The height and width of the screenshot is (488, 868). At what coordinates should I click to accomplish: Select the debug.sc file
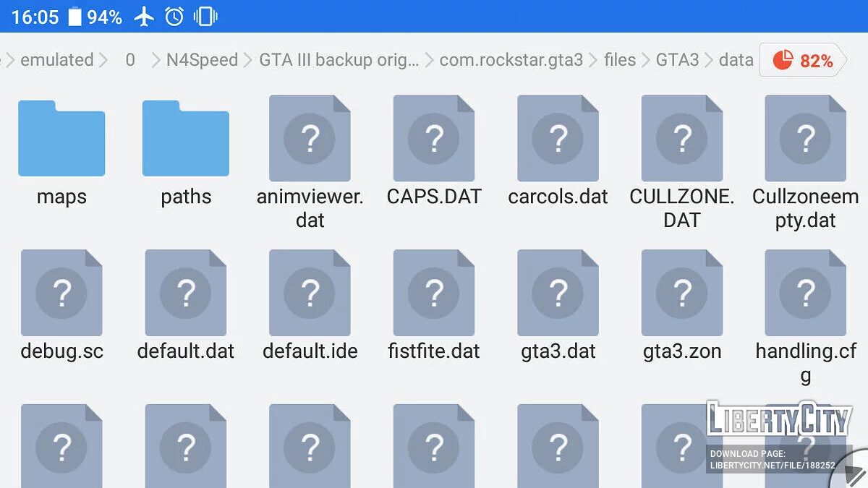[x=61, y=294]
